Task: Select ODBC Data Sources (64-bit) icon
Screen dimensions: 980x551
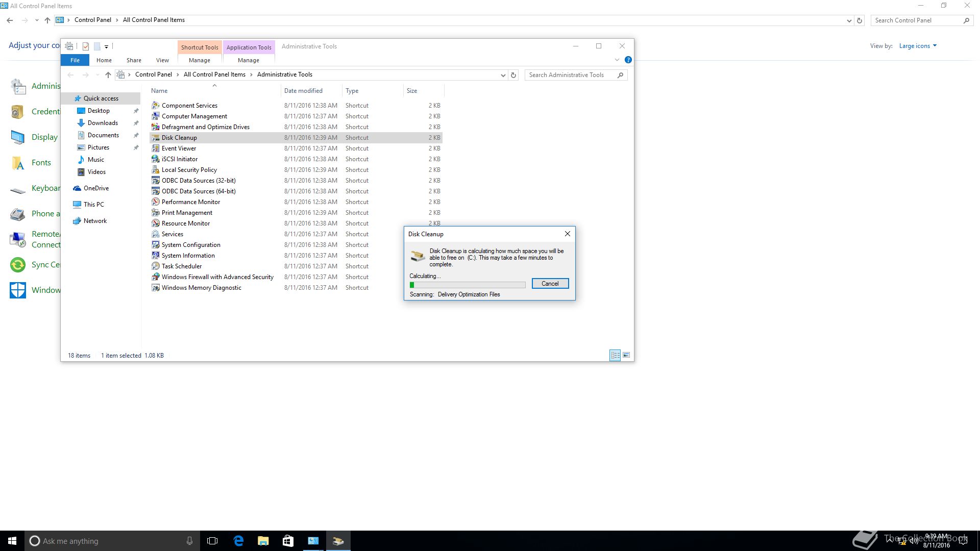Action: [156, 191]
